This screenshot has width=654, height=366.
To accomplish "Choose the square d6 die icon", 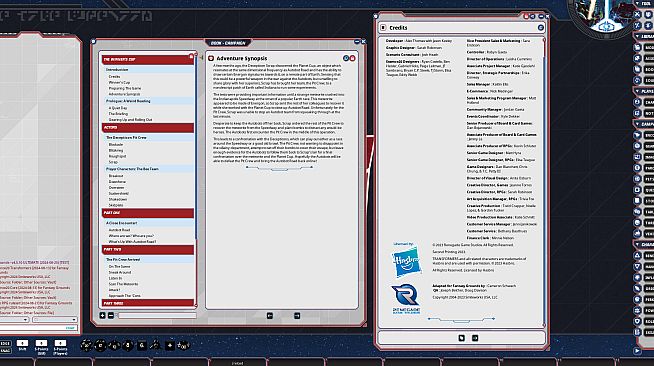I will [x=142, y=345].
